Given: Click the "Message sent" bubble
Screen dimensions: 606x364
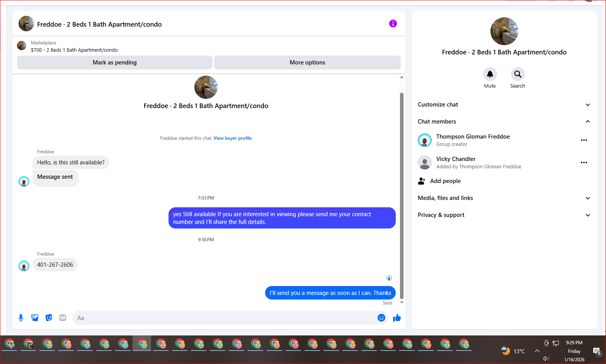Looking at the screenshot, I should (x=55, y=178).
